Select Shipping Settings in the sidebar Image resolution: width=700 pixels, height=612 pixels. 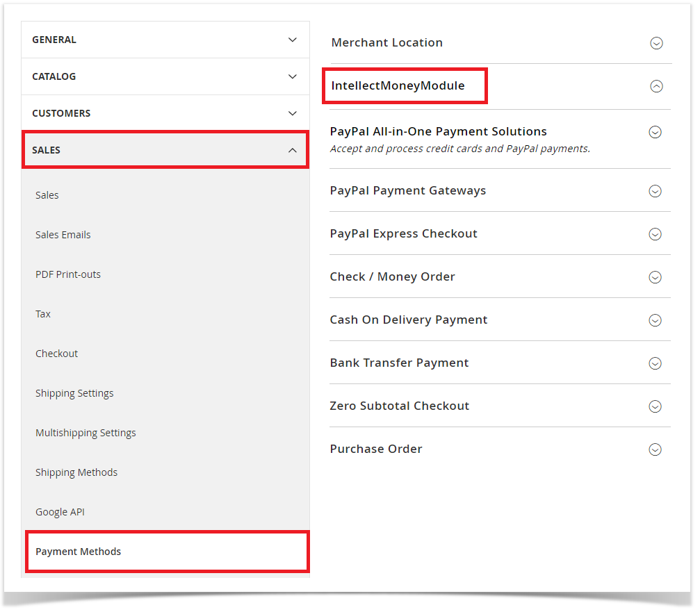point(74,393)
